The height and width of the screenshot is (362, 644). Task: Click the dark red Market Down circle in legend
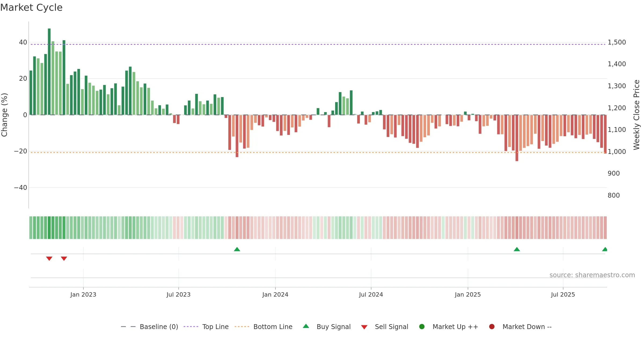coord(492,327)
